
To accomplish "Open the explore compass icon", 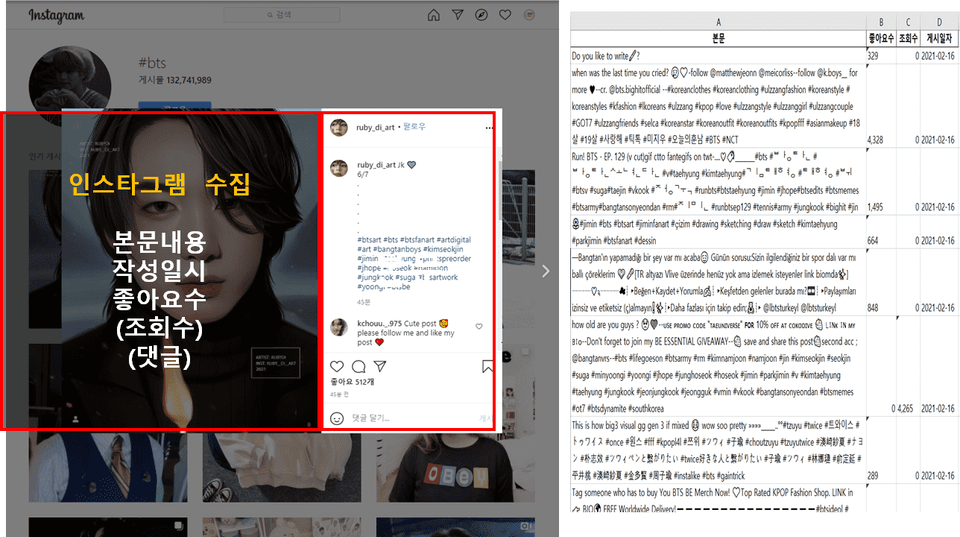I will [x=481, y=15].
